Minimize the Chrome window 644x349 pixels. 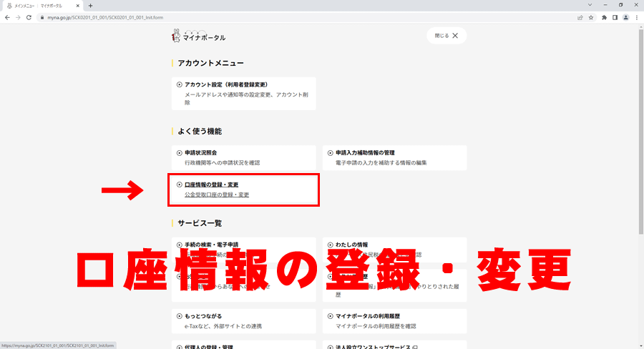pos(605,5)
